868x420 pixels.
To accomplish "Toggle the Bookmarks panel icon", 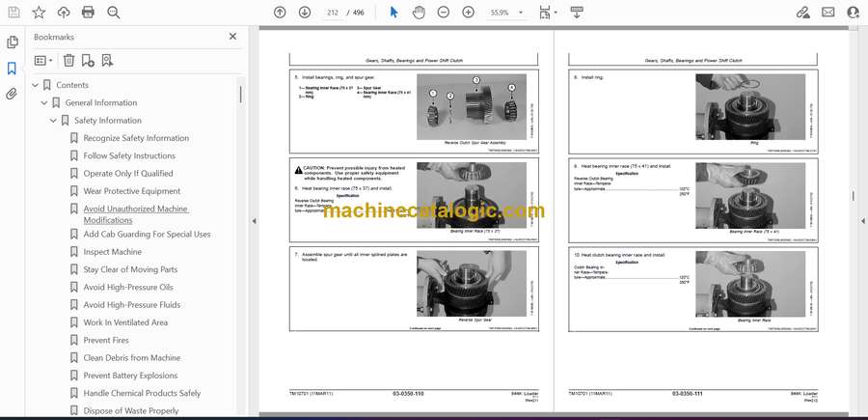I will [x=13, y=69].
